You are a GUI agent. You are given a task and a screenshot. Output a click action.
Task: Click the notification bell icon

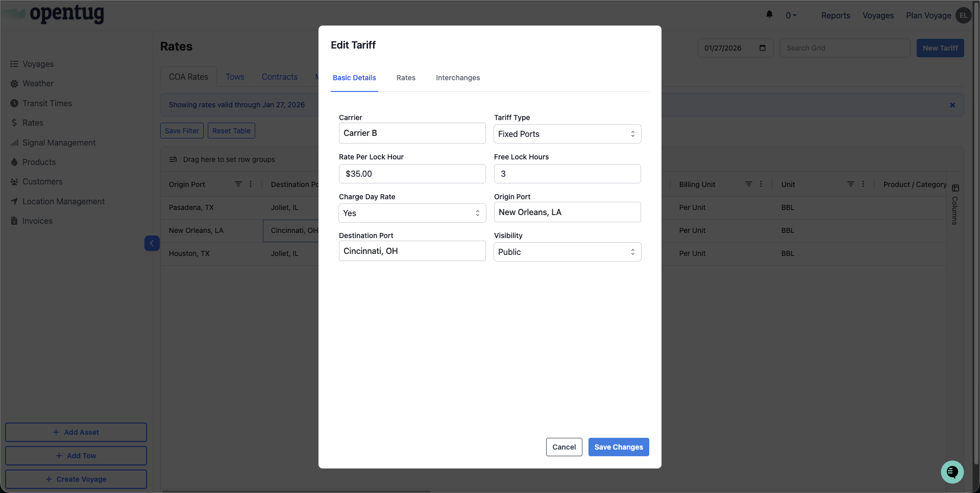pos(769,15)
